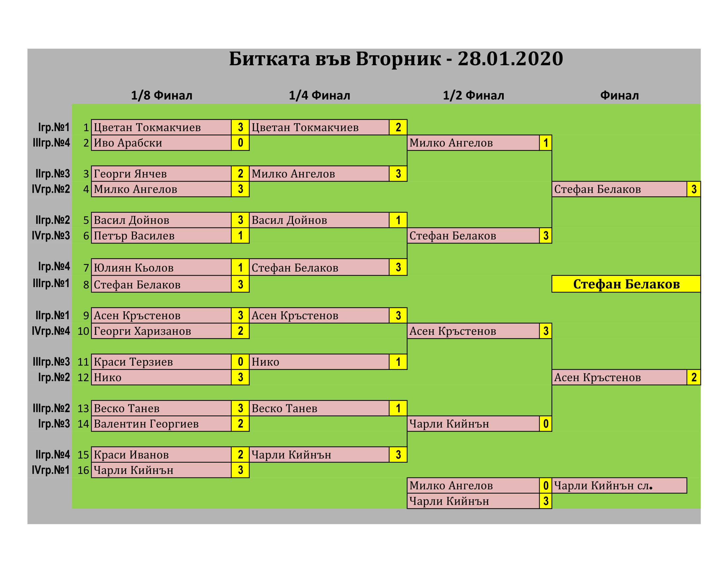Select Краси Иванов name cell

tap(161, 455)
